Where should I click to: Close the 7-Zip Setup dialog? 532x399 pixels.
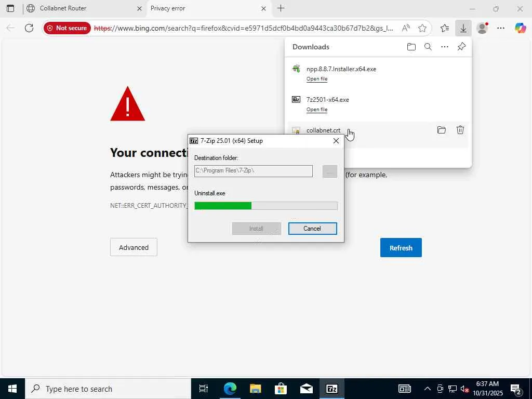coord(336,141)
